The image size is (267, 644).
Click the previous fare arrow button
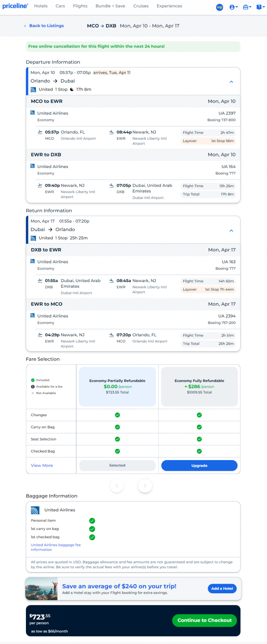(x=117, y=486)
